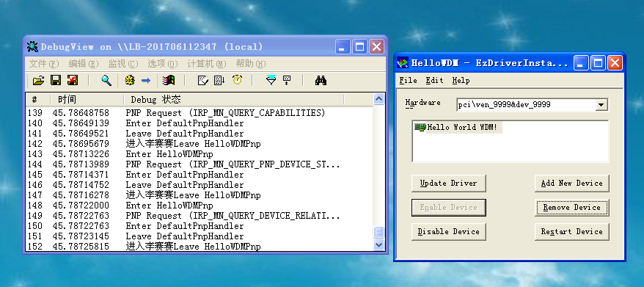
Task: Click the Update Driver button
Action: [448, 184]
